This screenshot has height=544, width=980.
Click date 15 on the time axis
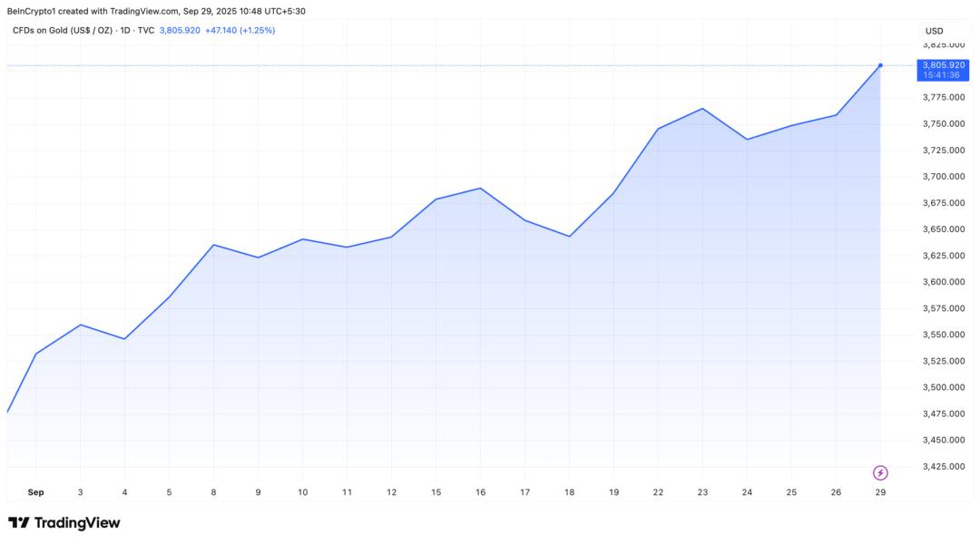(x=436, y=492)
